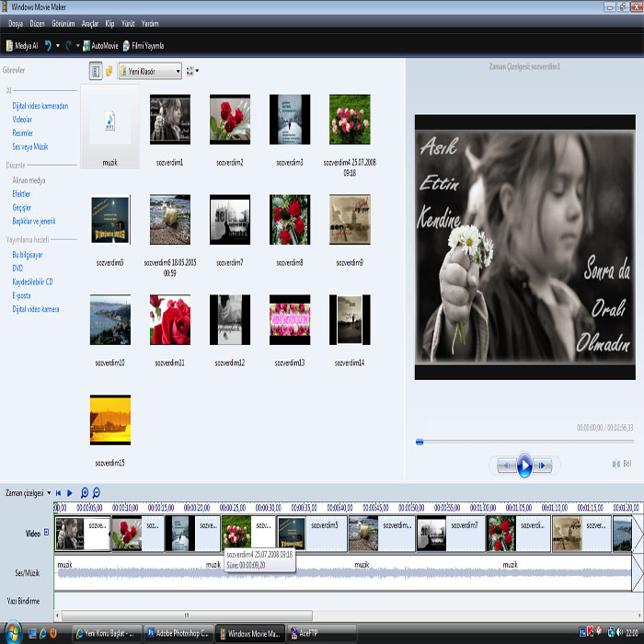644x644 pixels.
Task: Select the sozverdim15 thumbnail
Action: point(110,420)
